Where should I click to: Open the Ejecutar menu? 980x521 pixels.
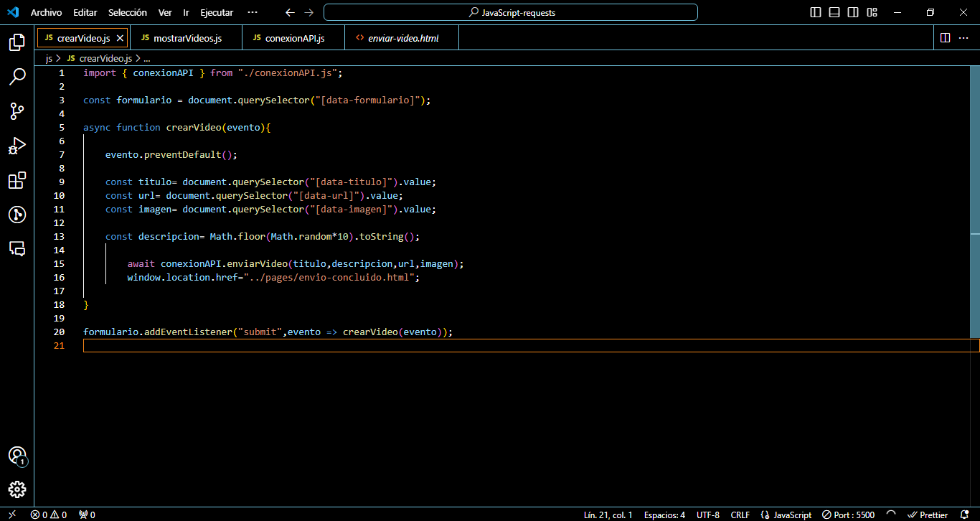point(217,12)
